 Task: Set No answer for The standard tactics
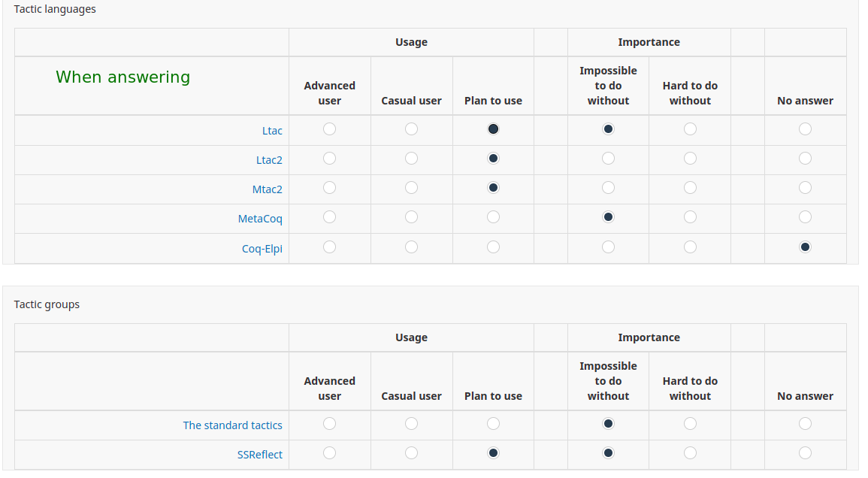pos(805,424)
